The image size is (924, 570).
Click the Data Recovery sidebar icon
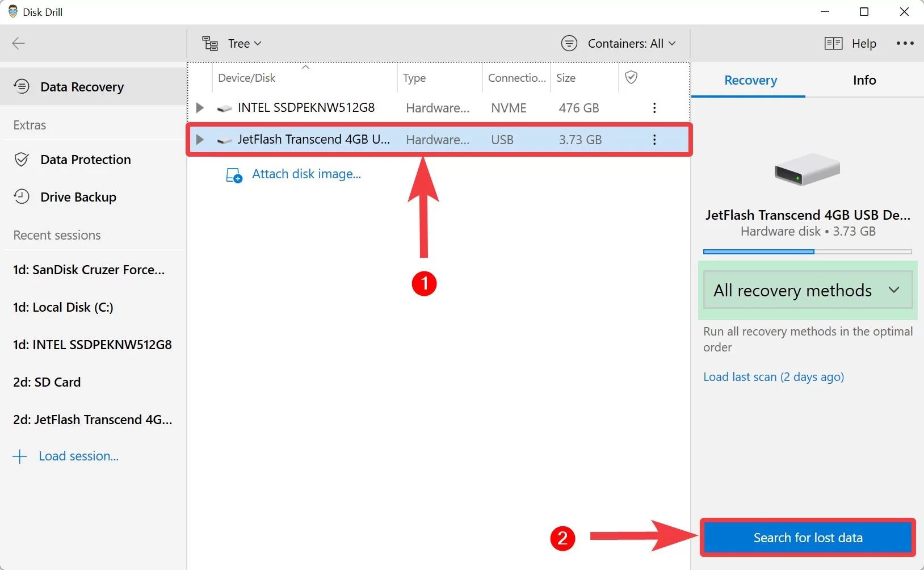tap(22, 86)
